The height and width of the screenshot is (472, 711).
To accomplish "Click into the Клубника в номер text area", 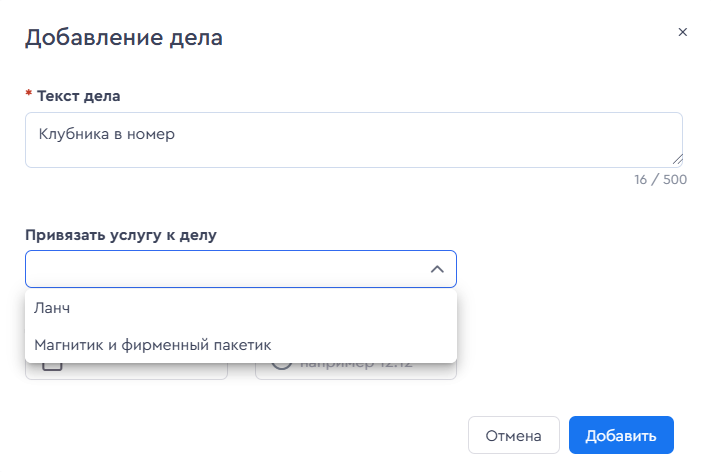I will tap(354, 140).
